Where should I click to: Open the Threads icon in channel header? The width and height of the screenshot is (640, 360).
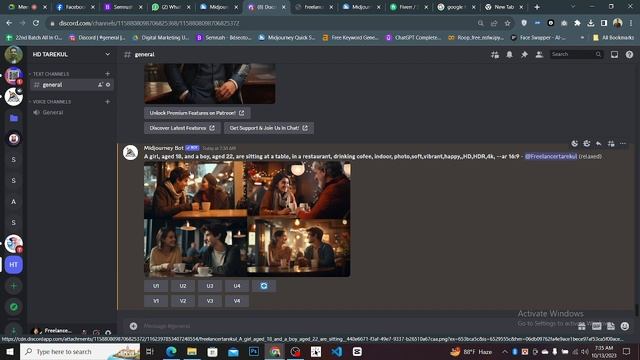tap(495, 54)
